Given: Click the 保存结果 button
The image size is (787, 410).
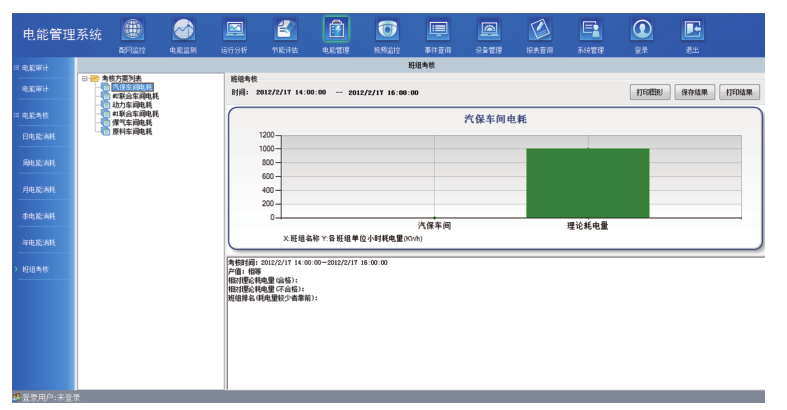Looking at the screenshot, I should [x=694, y=92].
